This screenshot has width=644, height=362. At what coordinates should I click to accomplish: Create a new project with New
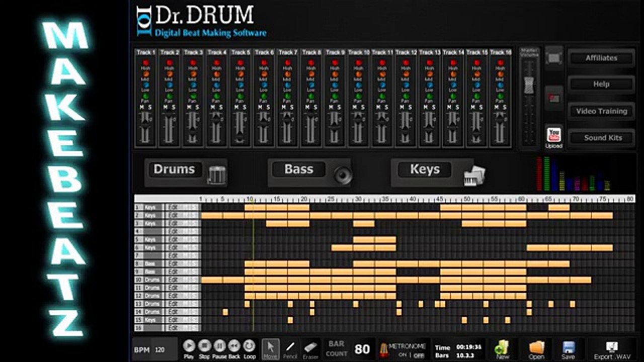(502, 349)
